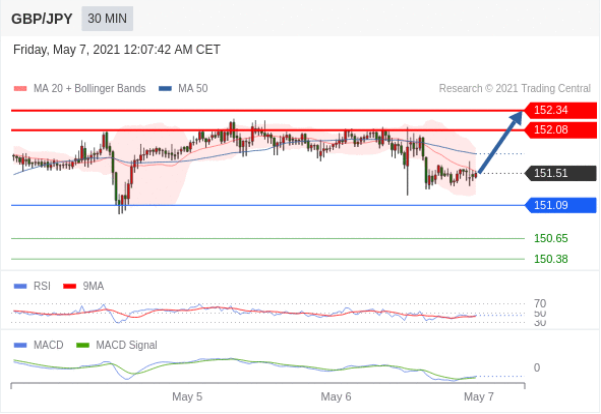Click the 151.09 pivot price tag
The image size is (601, 414).
[x=560, y=205]
